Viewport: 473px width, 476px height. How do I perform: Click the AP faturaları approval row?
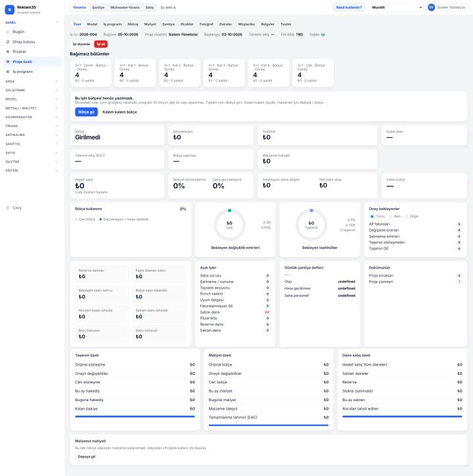click(415, 224)
